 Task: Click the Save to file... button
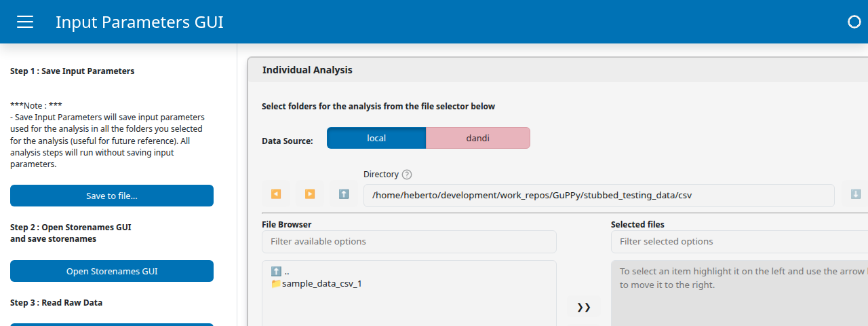[x=112, y=196]
